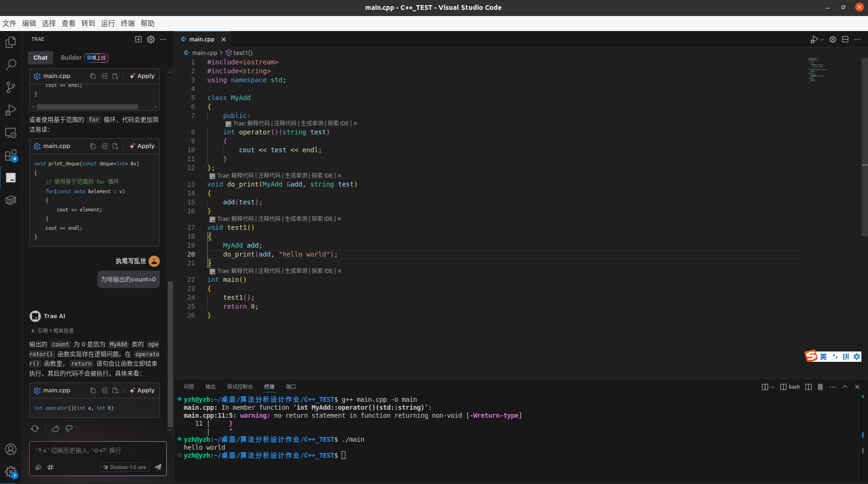Viewport: 868px width, 484px height.
Task: Switch to 输出 panel tab
Action: [211, 387]
